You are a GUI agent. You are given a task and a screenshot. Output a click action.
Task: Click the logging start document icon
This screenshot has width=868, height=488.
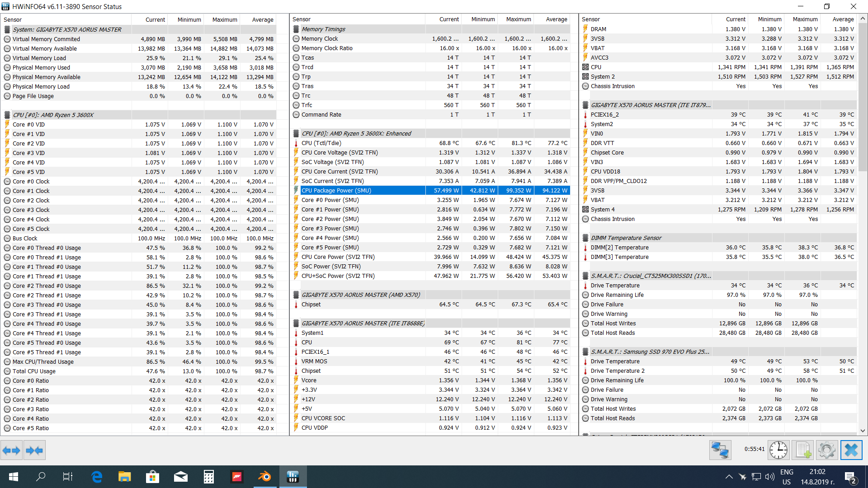803,450
